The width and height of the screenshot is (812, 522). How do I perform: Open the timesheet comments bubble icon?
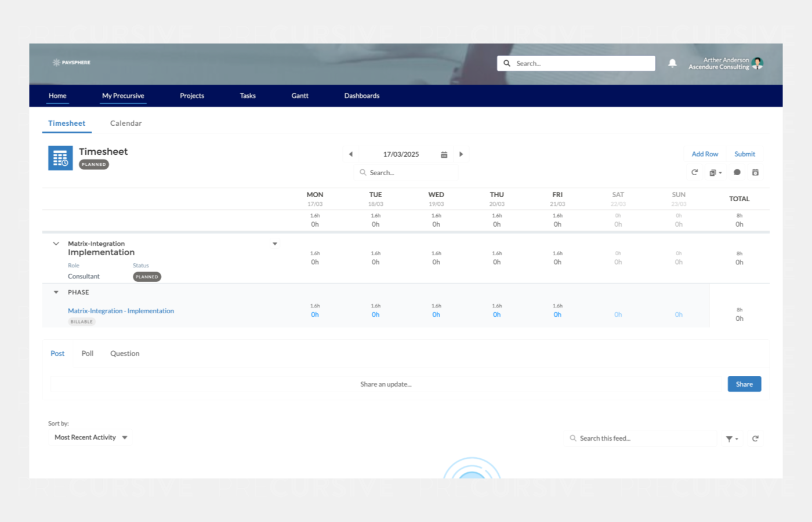click(737, 172)
